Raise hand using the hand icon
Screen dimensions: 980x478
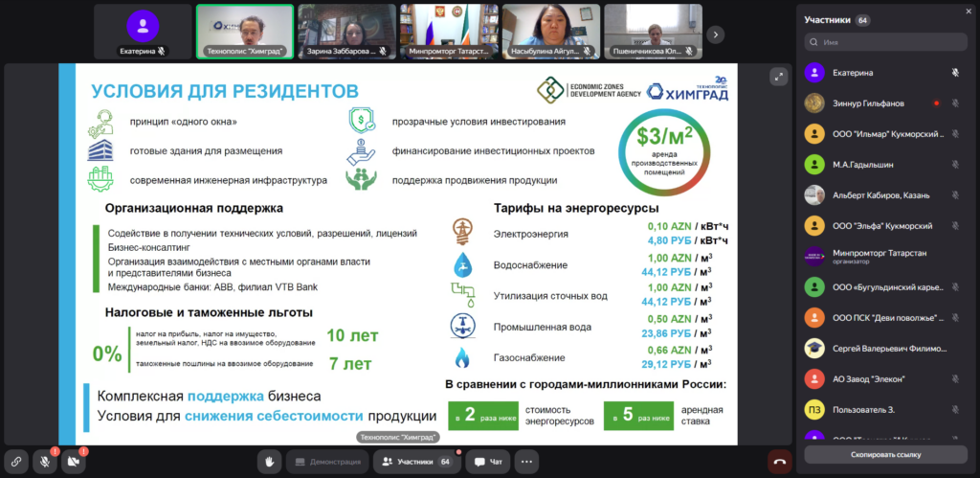[x=269, y=462]
